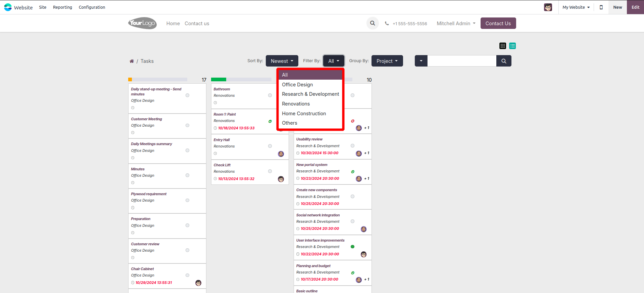Toggle state circle on Customer Meeting card
This screenshot has width=644, height=293.
tap(188, 125)
